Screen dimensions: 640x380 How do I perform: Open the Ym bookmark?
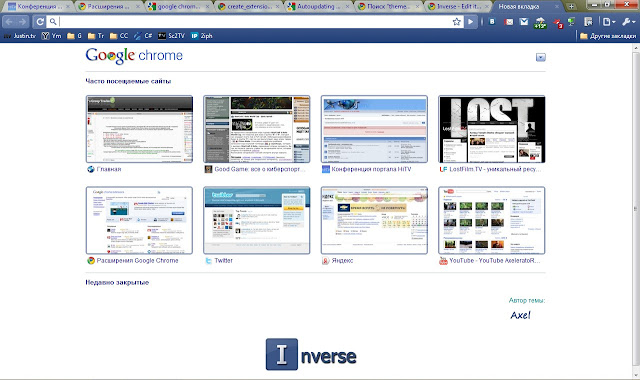tap(51, 36)
